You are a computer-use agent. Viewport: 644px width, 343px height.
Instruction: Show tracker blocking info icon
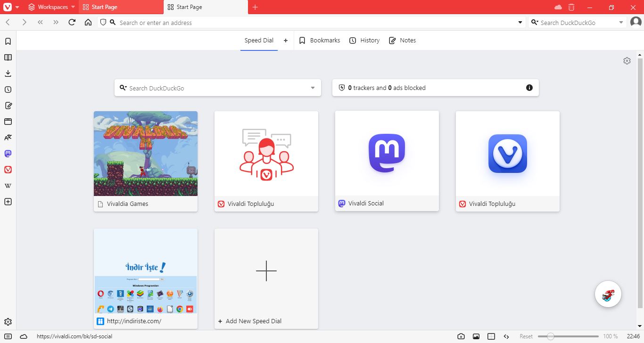[x=529, y=88]
